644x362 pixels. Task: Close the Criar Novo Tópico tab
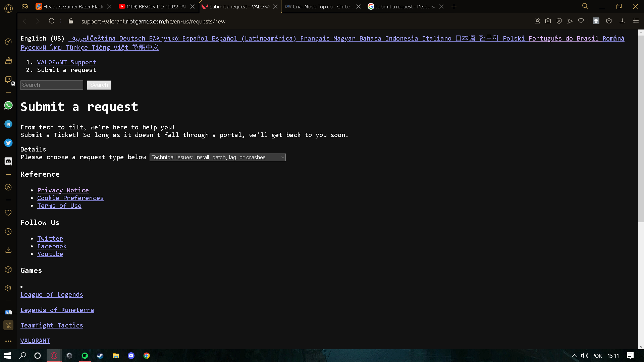pyautogui.click(x=358, y=6)
